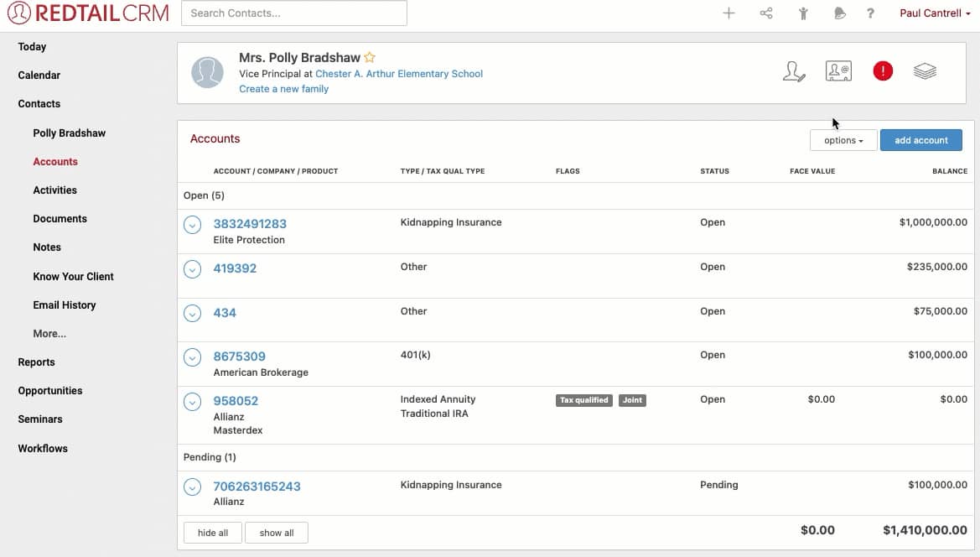Click the Pending (1) group header
The height and width of the screenshot is (557, 980).
click(x=210, y=457)
